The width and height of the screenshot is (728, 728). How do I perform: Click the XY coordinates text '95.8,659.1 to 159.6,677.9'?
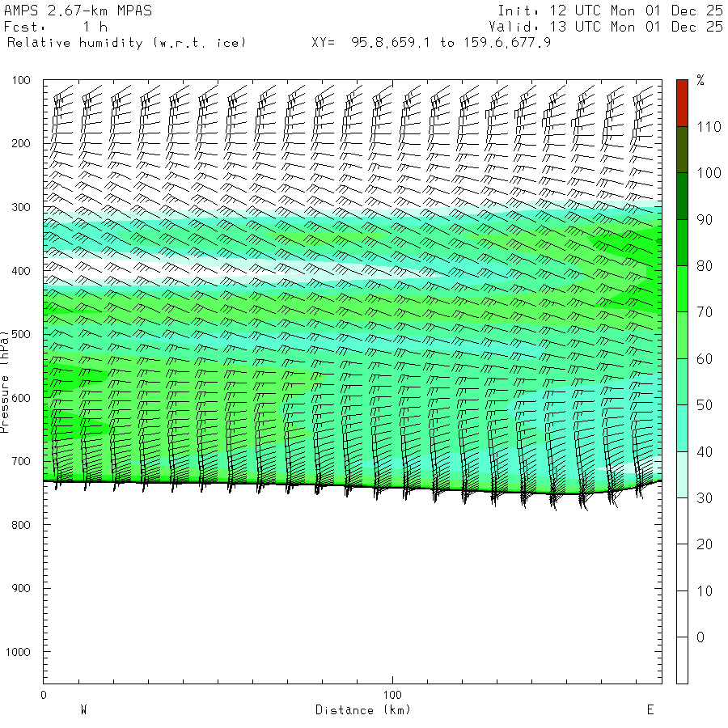click(x=451, y=43)
